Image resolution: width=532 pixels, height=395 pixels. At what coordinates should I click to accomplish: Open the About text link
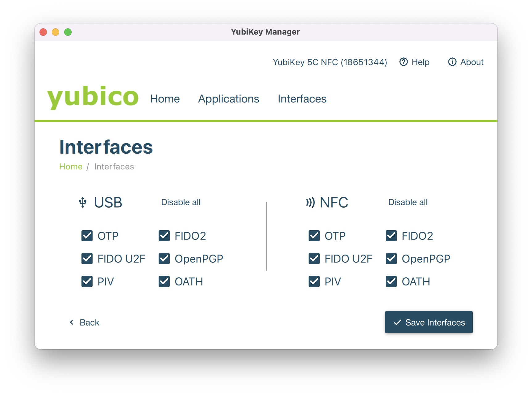coord(472,62)
